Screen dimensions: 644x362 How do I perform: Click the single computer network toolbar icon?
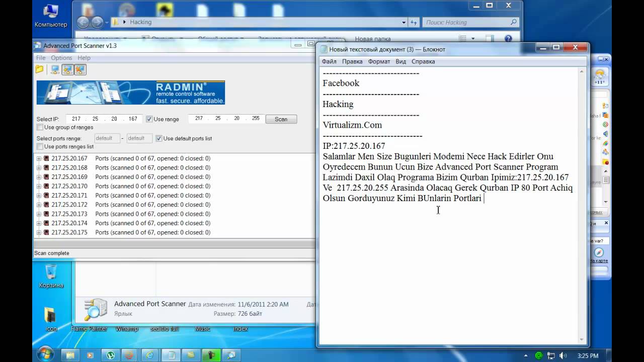[x=55, y=69]
